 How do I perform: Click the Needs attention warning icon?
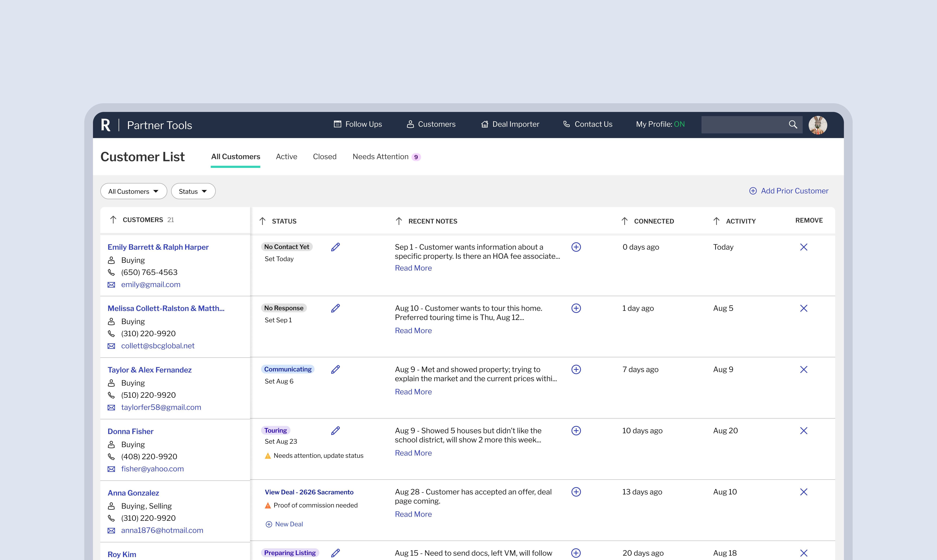pos(268,456)
